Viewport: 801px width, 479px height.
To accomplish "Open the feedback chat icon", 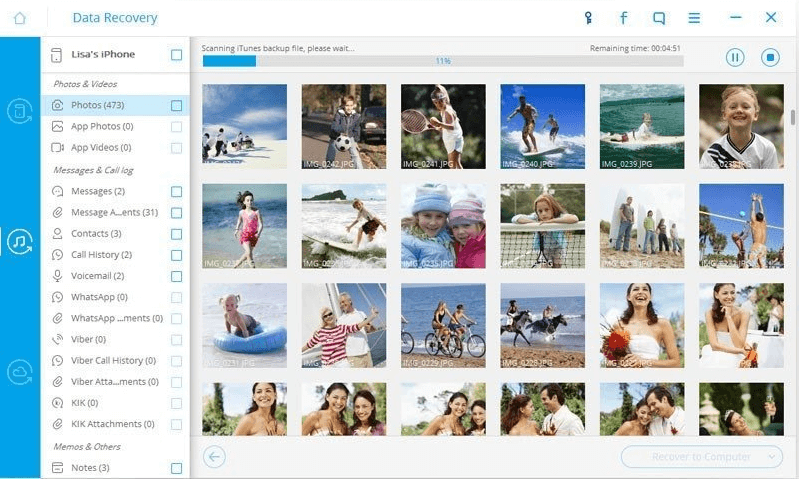I will [659, 18].
